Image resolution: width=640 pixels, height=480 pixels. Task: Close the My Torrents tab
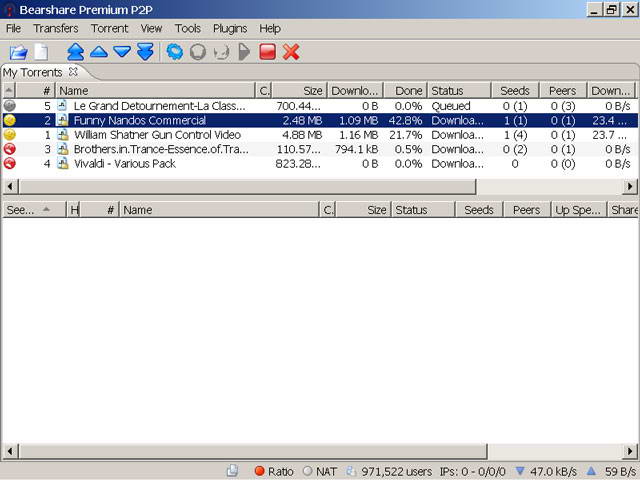[x=73, y=72]
